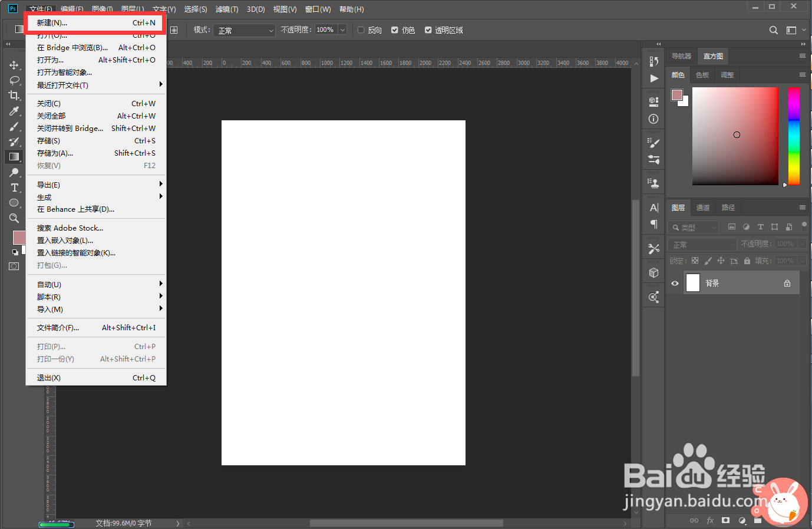
Task: Open the Info panel icon
Action: click(x=653, y=119)
